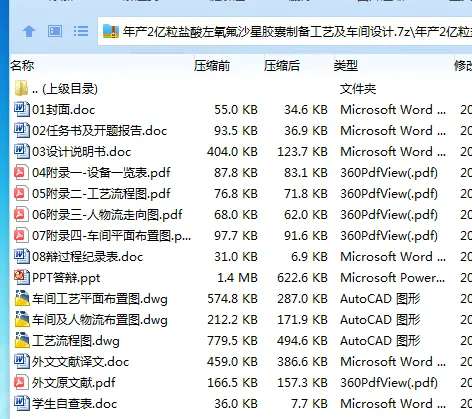Click the folder icon of 上级目录

[21, 88]
